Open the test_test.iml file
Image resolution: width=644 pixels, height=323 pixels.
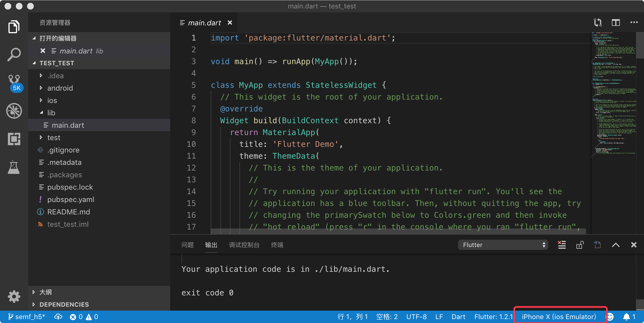(99, 224)
